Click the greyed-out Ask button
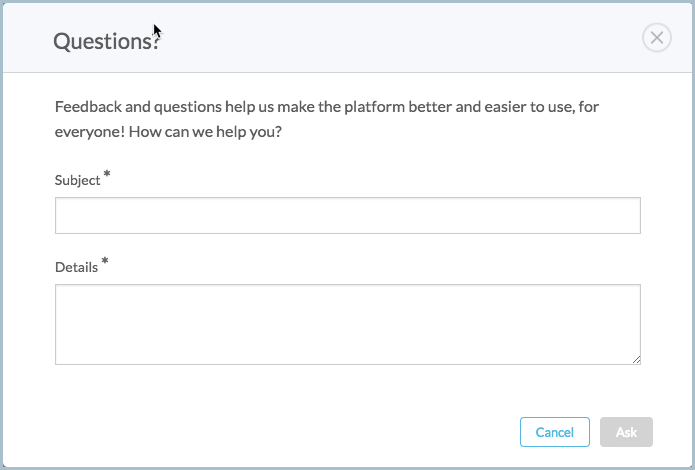 tap(626, 432)
